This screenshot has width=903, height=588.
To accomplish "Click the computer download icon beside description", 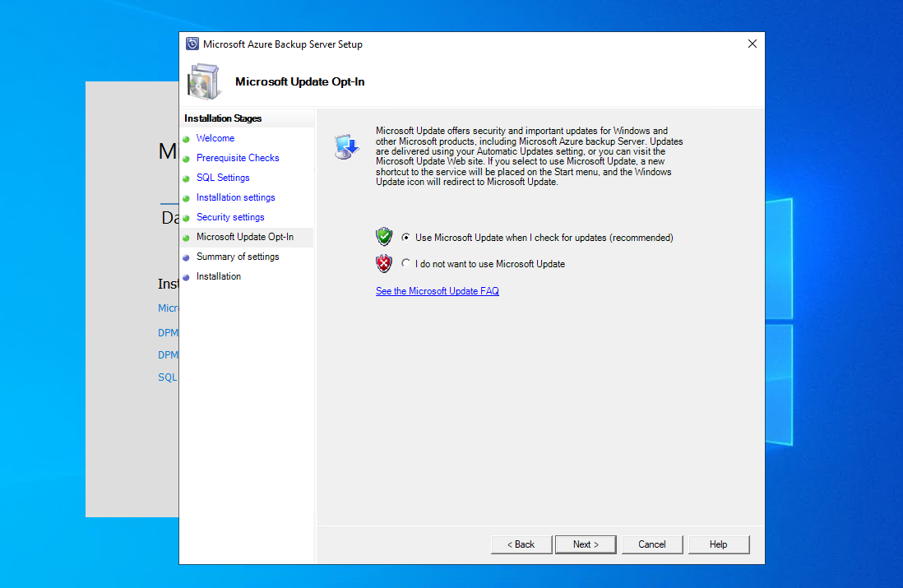I will tap(347, 147).
